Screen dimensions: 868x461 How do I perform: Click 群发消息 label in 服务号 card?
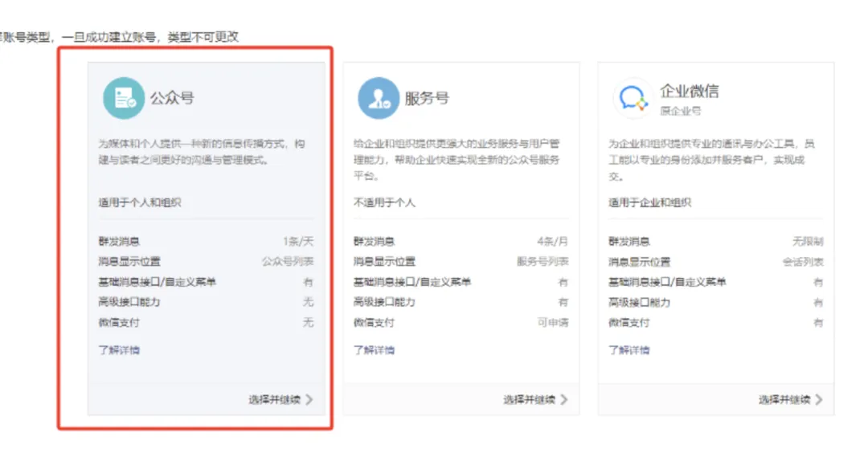(375, 241)
